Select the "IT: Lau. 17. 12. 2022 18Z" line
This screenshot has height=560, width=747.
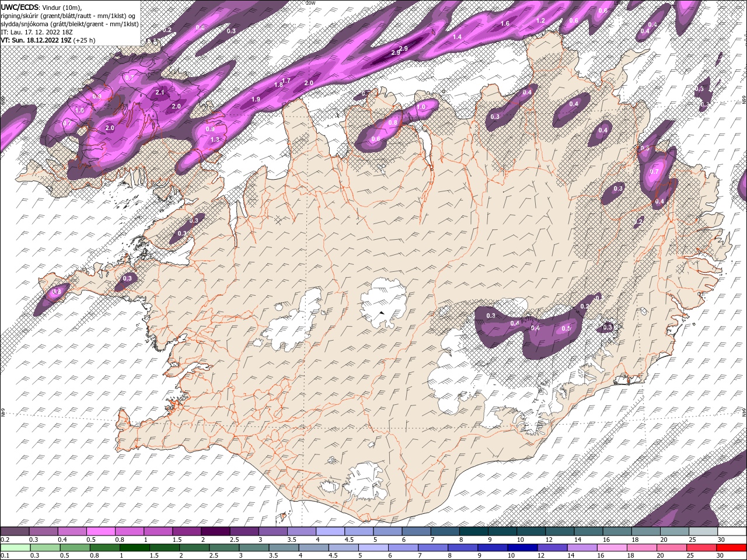[37, 32]
